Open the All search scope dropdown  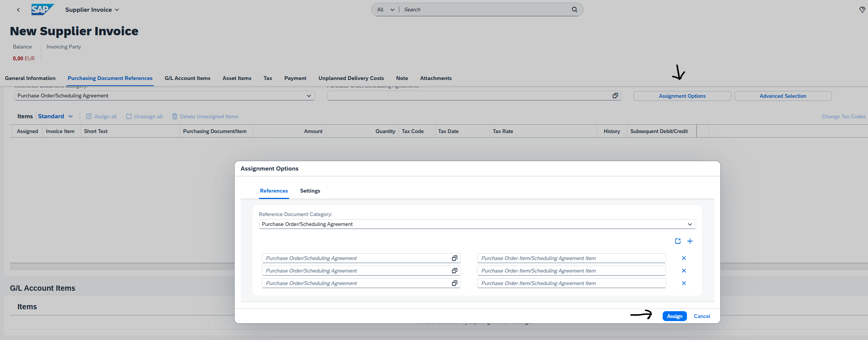[x=386, y=9]
